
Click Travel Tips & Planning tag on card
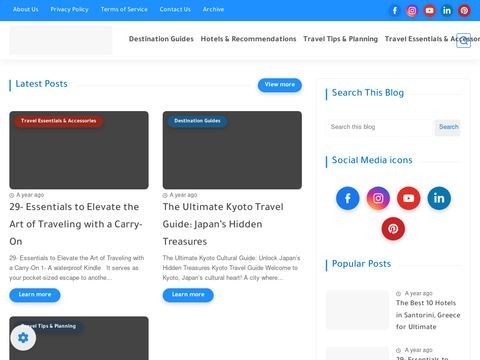tap(49, 326)
